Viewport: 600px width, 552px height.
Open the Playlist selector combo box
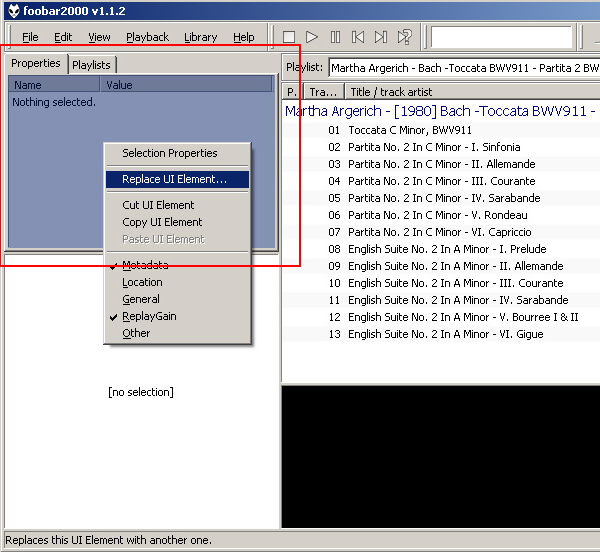(x=464, y=68)
